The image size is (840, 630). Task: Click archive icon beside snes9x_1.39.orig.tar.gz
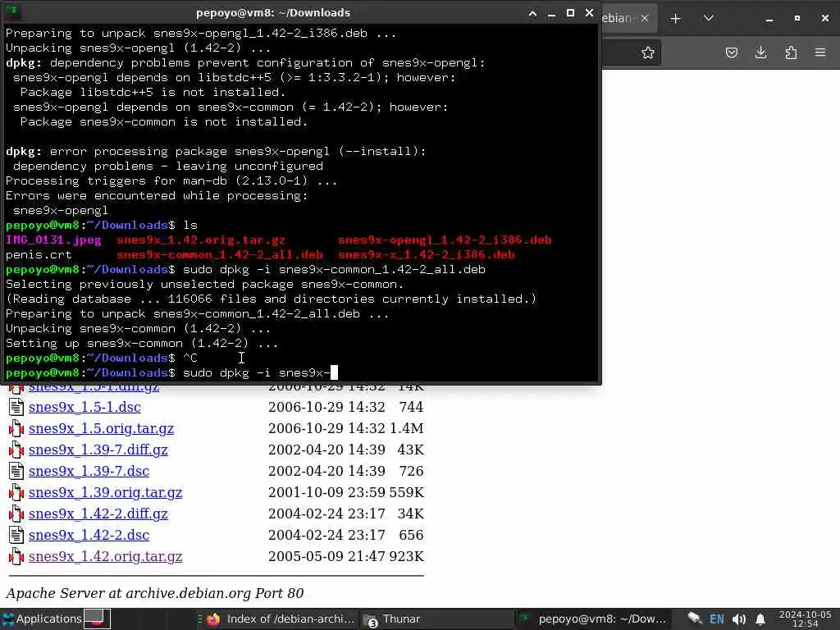click(x=16, y=492)
